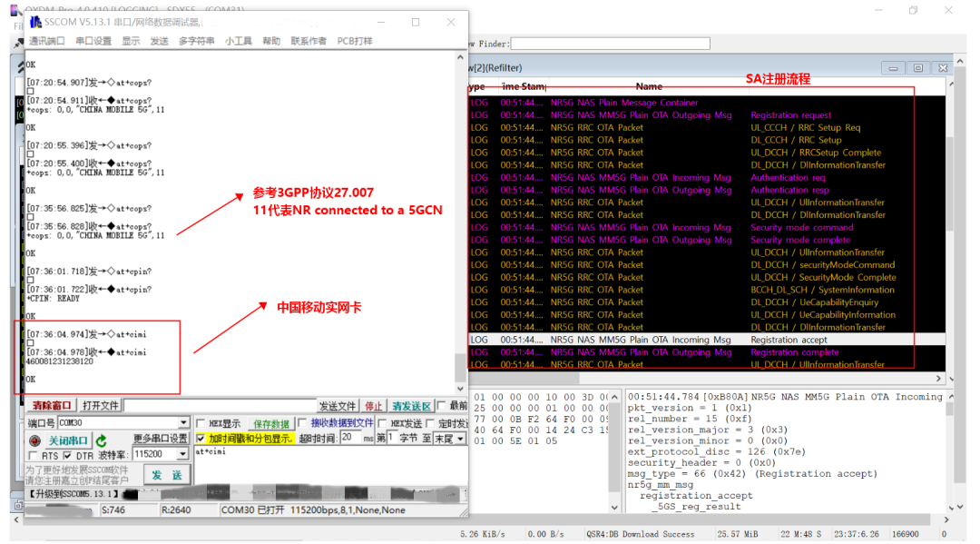Screen dimensions: 980x544
Task: Maximize the SSCOM window
Action: pyautogui.click(x=416, y=22)
